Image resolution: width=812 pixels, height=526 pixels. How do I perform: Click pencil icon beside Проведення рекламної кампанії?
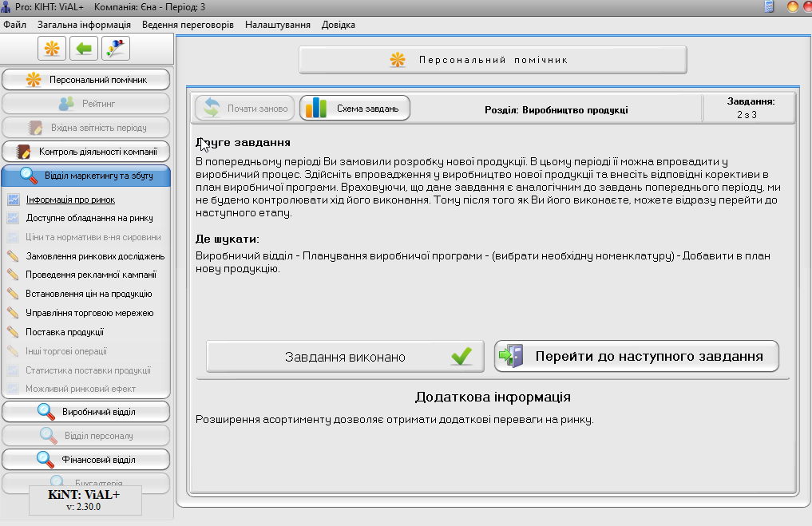click(x=13, y=275)
